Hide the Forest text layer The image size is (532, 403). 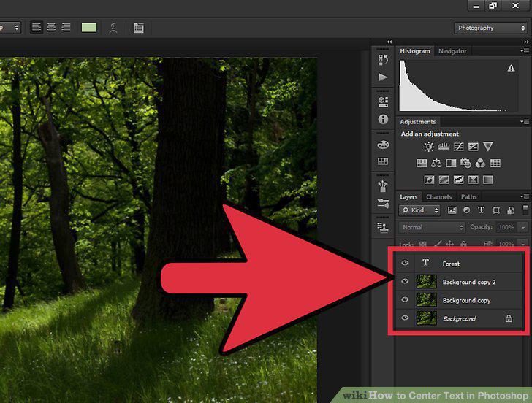click(405, 263)
